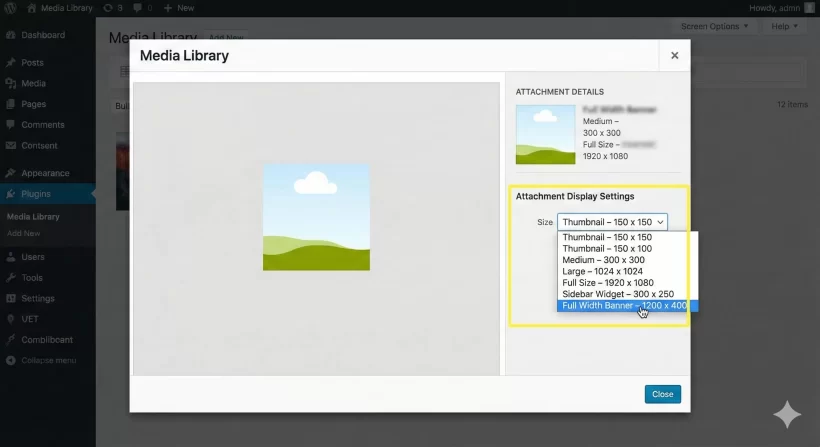Choose Thumbnail – 150 x 100 option

pyautogui.click(x=627, y=248)
